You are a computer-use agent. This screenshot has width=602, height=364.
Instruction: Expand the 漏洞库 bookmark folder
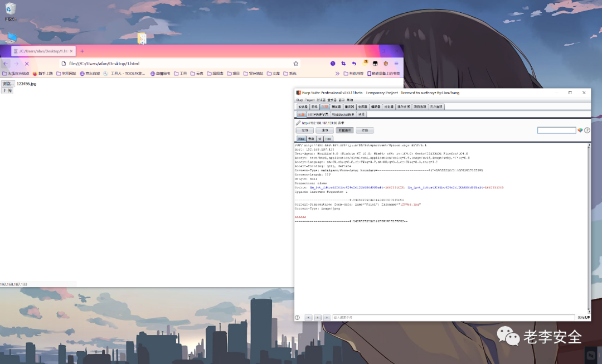(x=215, y=74)
